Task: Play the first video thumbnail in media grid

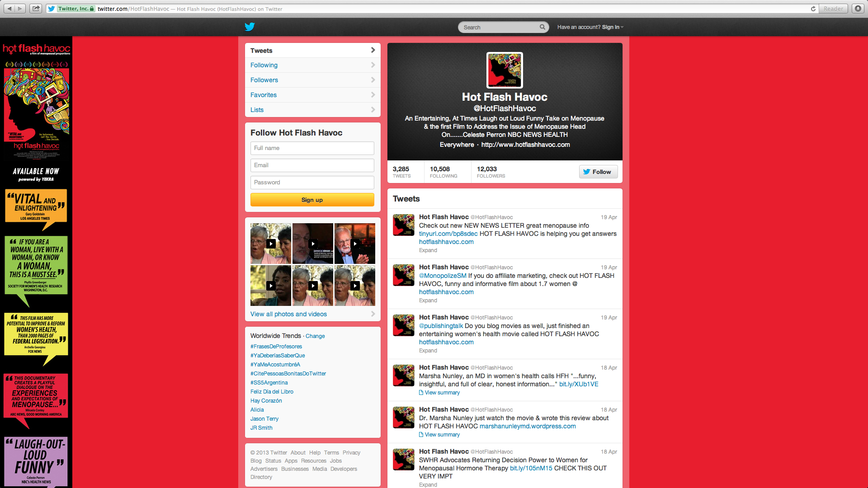Action: point(271,244)
